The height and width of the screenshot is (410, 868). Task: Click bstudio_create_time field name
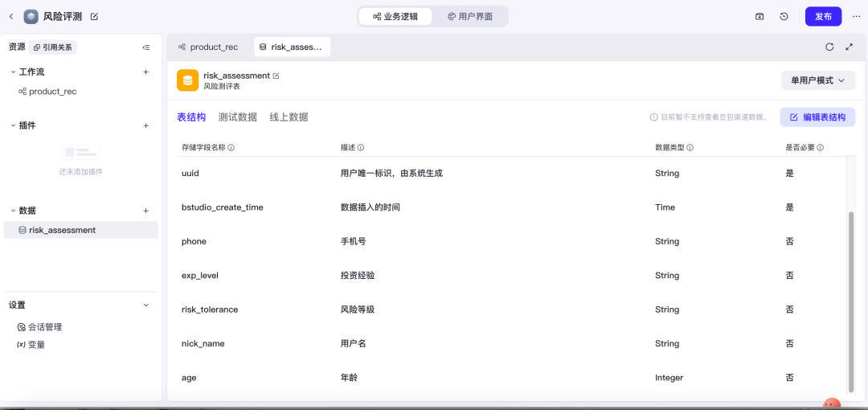point(223,207)
